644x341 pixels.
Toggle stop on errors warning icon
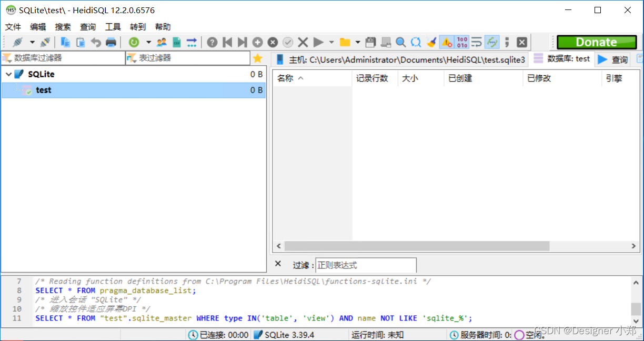pyautogui.click(x=447, y=42)
